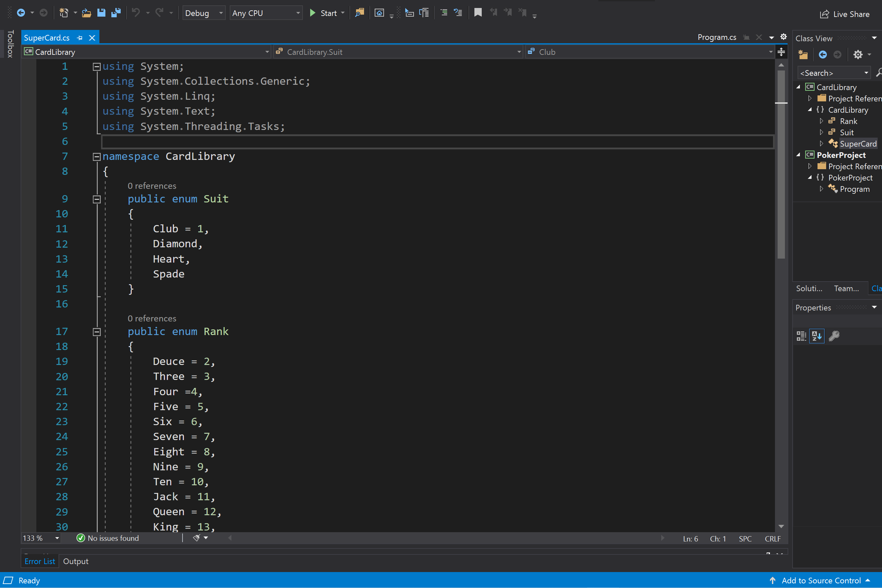The image size is (882, 588).
Task: Select the Program.cs document tab
Action: pyautogui.click(x=717, y=37)
